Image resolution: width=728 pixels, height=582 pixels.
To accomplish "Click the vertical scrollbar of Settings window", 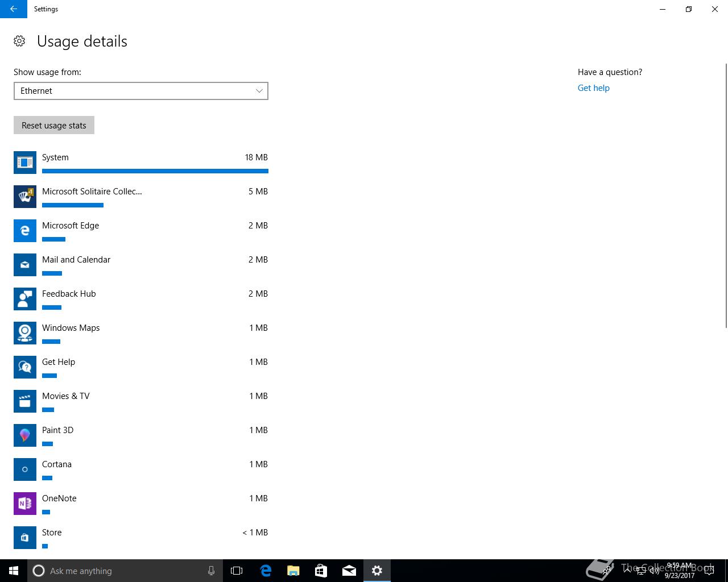I will pos(726,196).
